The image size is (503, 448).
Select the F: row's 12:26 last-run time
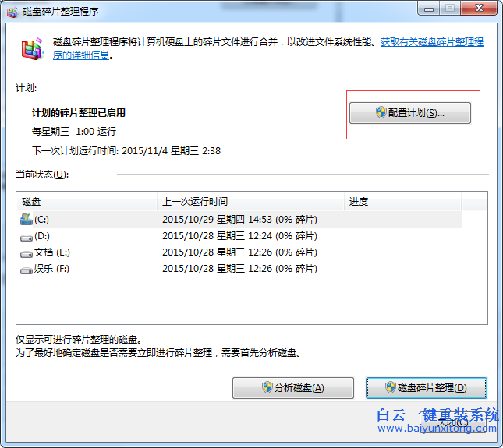pos(239,269)
